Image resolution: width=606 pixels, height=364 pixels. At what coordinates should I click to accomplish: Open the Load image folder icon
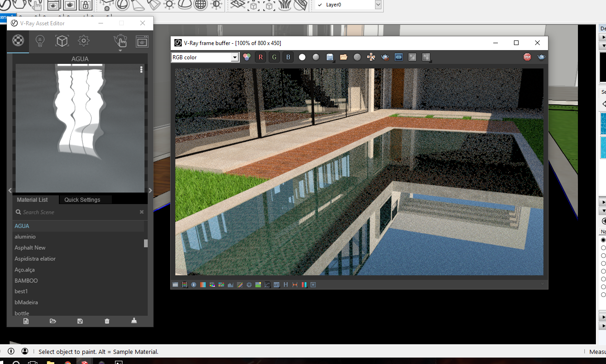[x=344, y=57]
